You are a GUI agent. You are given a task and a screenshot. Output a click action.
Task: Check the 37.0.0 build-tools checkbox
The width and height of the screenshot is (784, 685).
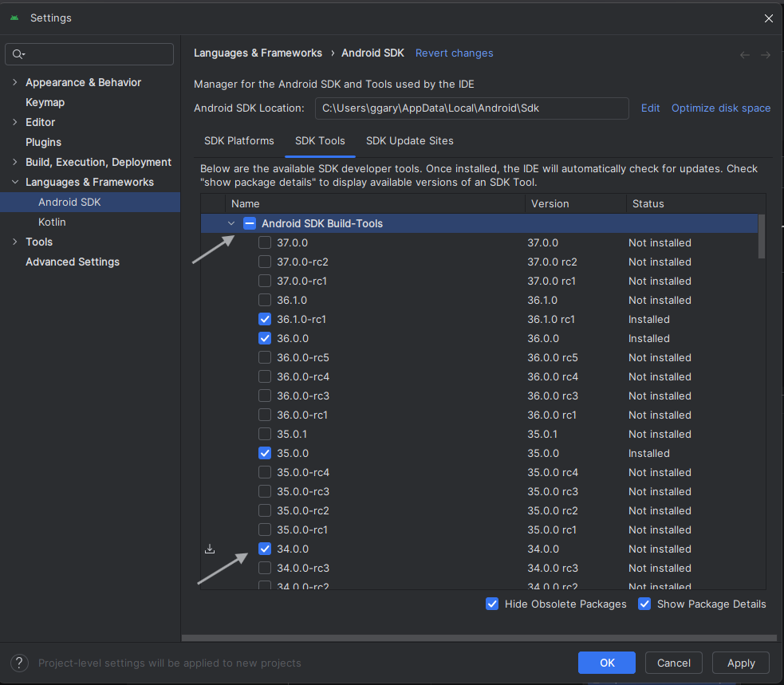point(265,242)
